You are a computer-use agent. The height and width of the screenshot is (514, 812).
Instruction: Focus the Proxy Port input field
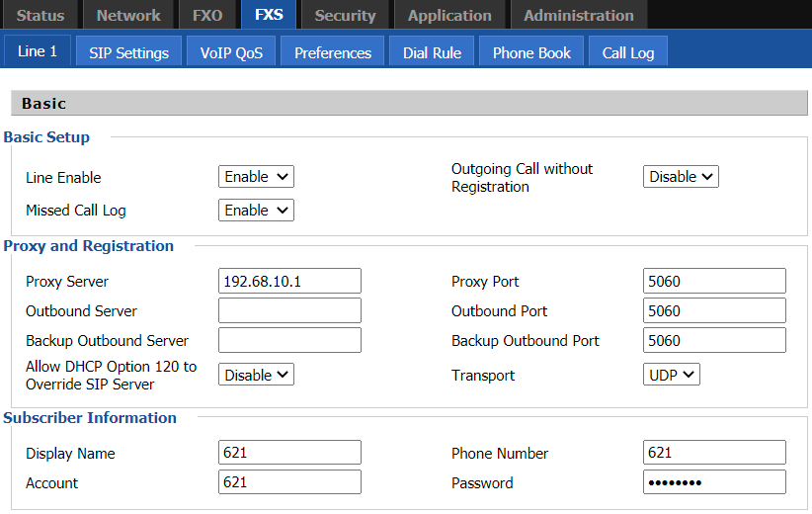pyautogui.click(x=714, y=282)
